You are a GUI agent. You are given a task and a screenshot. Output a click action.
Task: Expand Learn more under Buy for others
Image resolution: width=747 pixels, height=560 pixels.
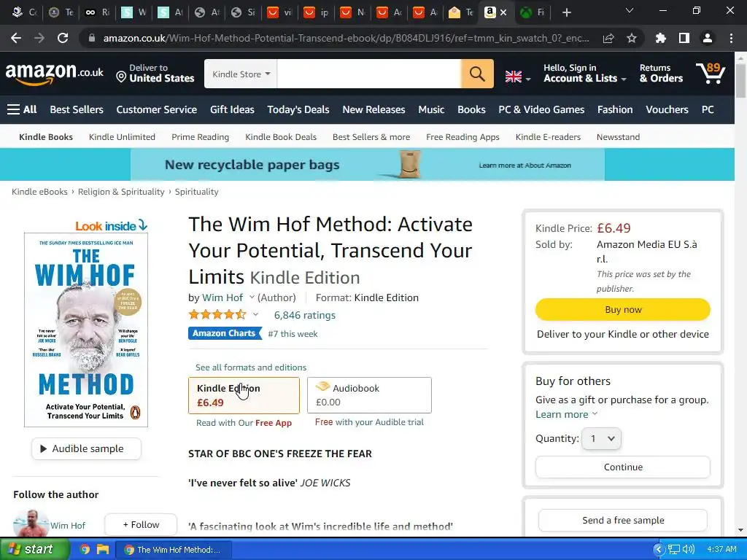click(566, 414)
